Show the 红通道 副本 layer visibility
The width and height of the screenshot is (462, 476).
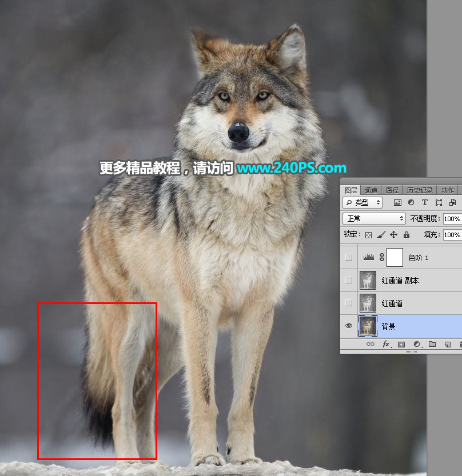point(349,280)
